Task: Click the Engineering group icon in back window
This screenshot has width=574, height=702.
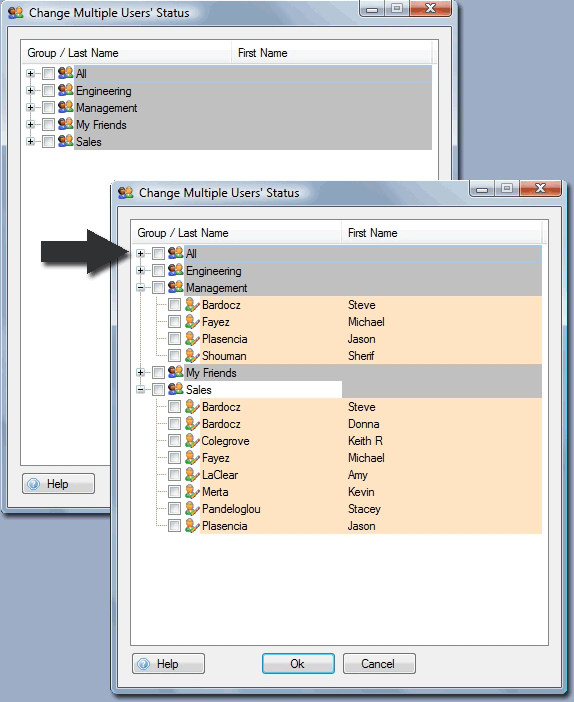Action: [x=65, y=90]
